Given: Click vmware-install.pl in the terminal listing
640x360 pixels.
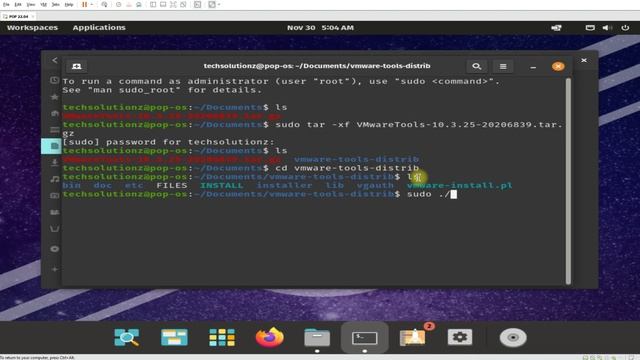Looking at the screenshot, I should coord(459,185).
